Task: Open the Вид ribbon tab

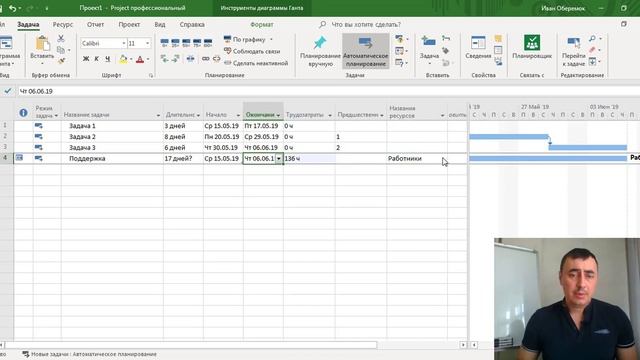Action: pyautogui.click(x=160, y=24)
